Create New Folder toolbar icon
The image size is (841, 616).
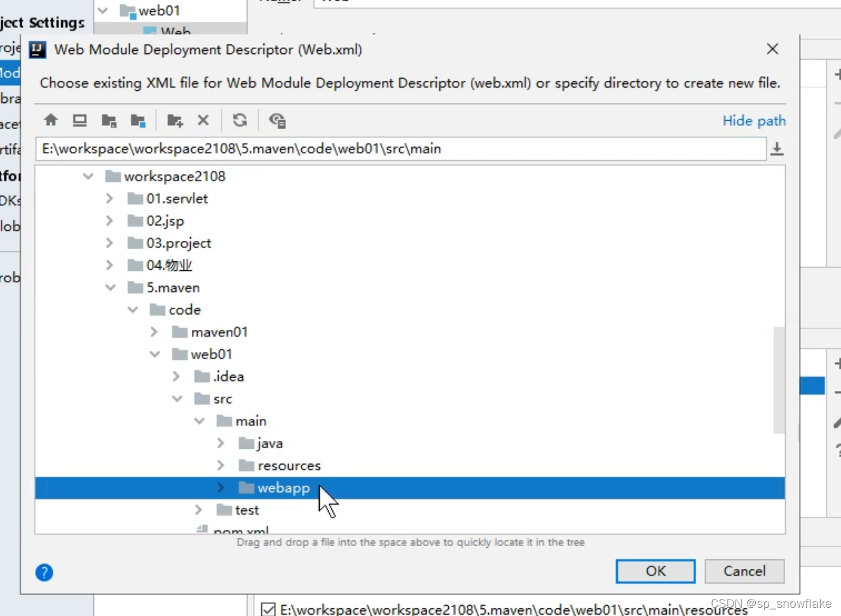coord(175,120)
